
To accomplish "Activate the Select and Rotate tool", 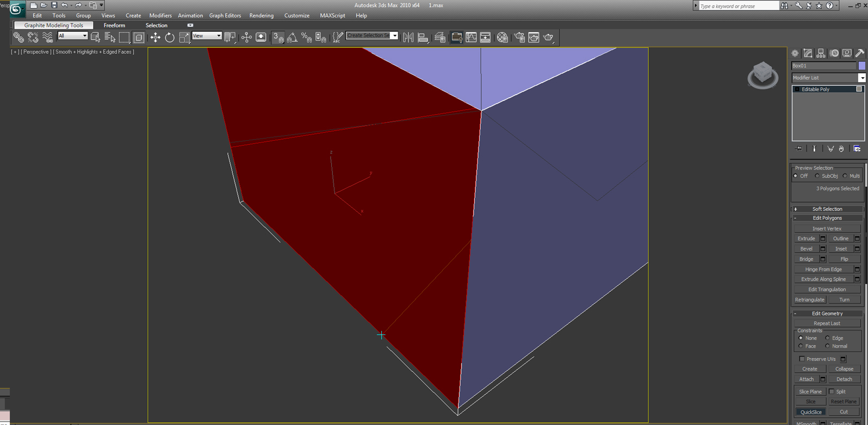I will [x=170, y=37].
